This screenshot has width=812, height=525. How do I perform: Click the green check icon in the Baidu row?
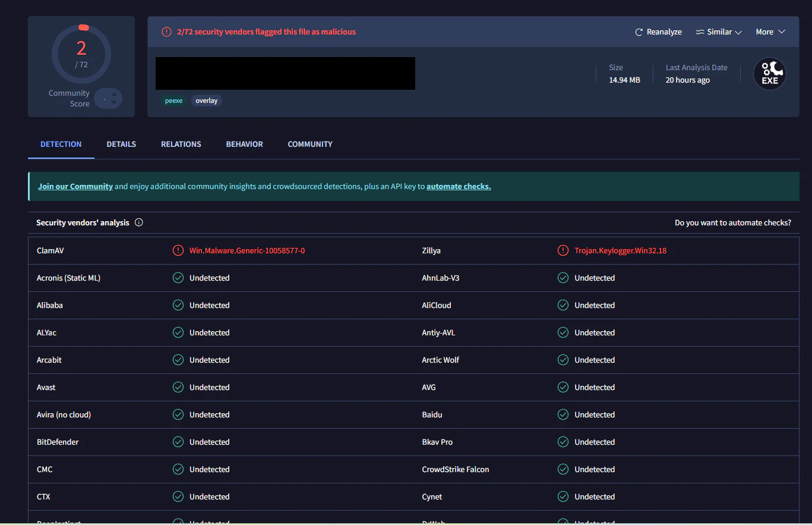pos(563,414)
